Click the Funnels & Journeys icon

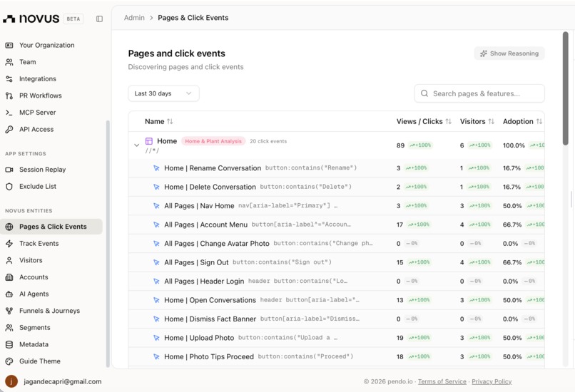tap(9, 311)
